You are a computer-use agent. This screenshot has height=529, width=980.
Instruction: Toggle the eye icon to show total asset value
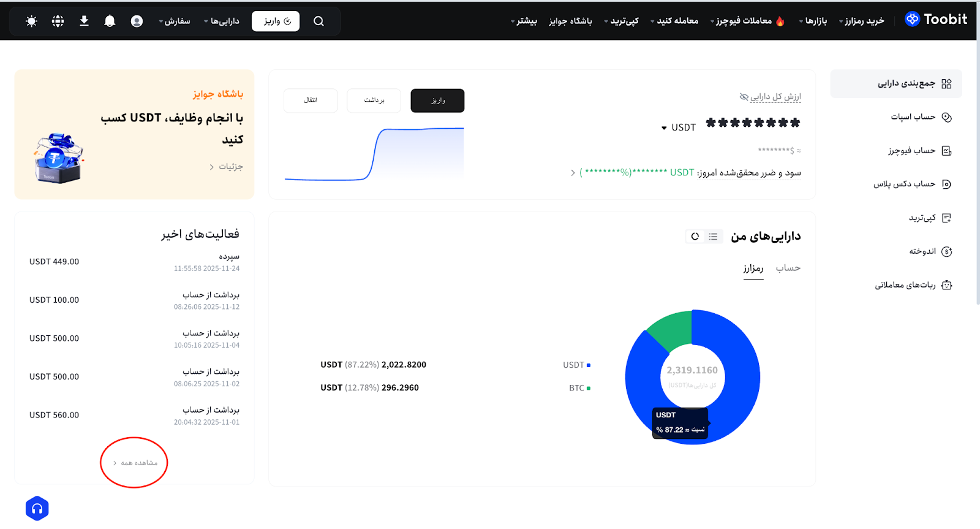click(744, 97)
